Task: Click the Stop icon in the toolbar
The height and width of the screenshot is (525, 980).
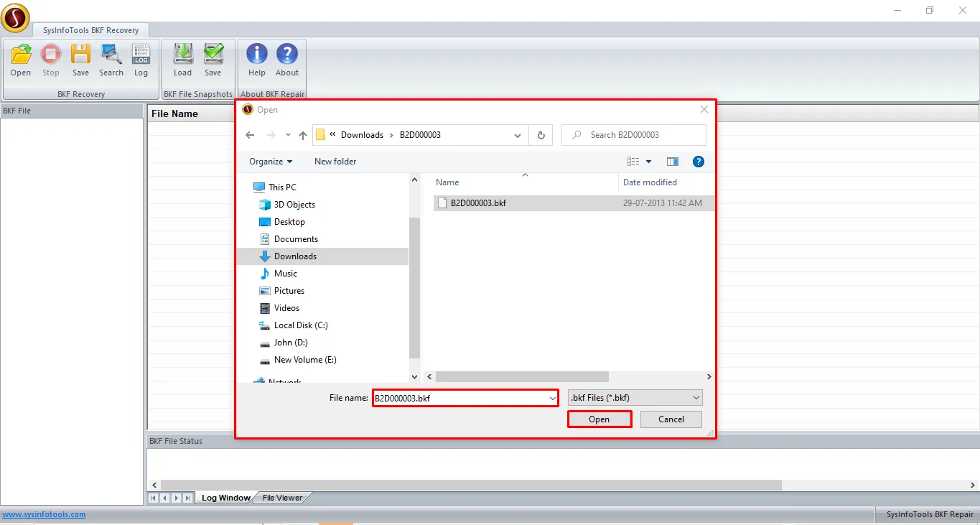Action: pos(51,55)
